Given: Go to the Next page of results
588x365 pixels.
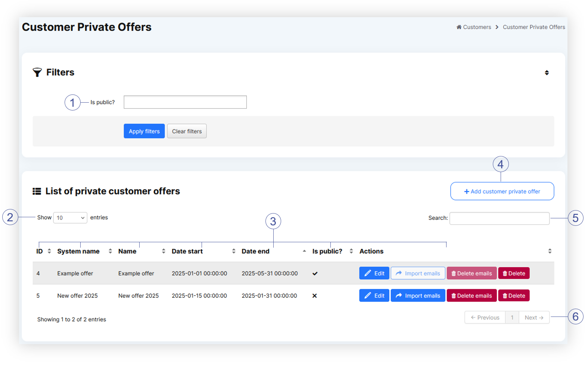Looking at the screenshot, I should point(533,318).
